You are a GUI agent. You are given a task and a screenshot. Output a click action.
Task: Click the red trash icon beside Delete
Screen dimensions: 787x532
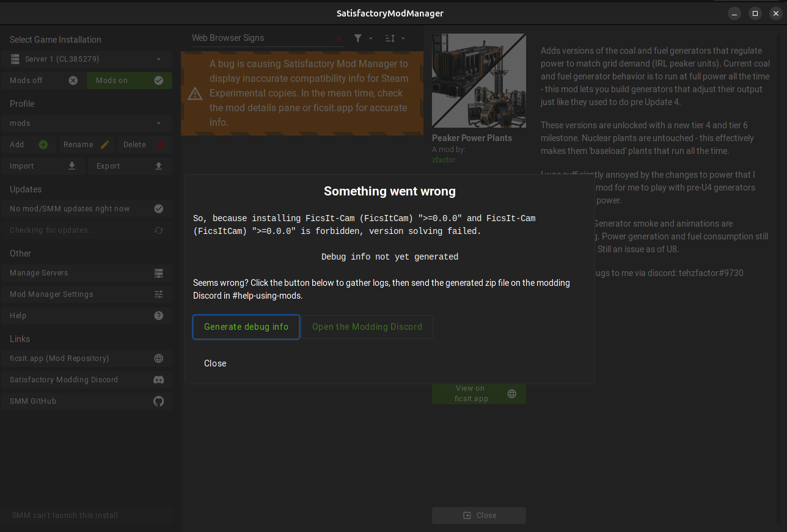pyautogui.click(x=161, y=145)
